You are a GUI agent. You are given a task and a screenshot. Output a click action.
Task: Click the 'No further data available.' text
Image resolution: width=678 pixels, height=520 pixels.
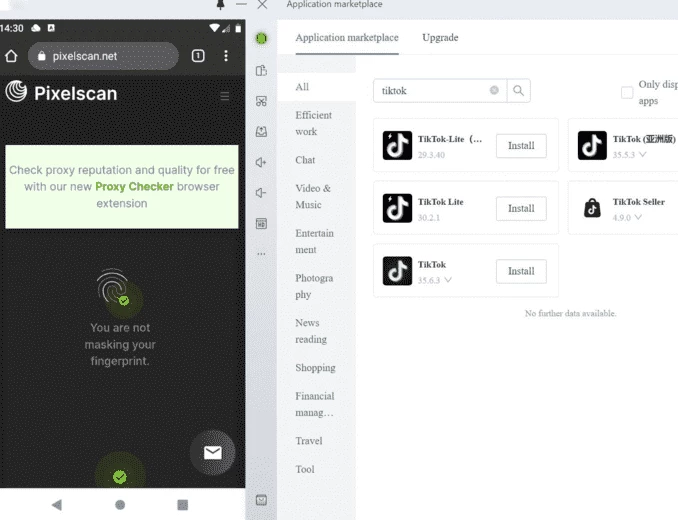point(570,313)
